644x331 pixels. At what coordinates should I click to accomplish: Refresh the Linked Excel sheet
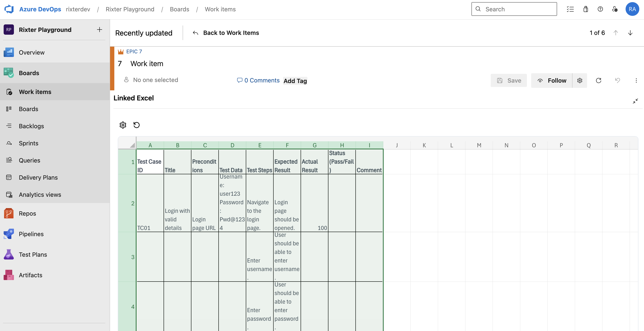[137, 125]
